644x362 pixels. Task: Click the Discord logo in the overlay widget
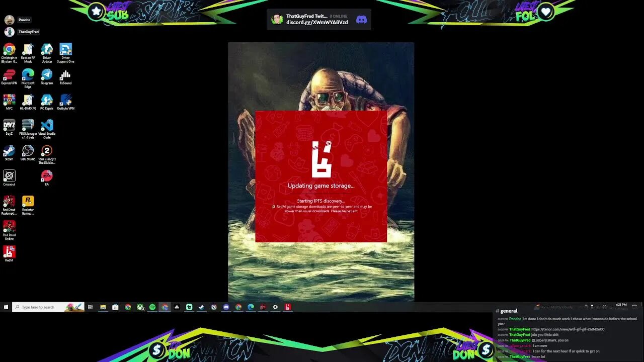click(361, 20)
